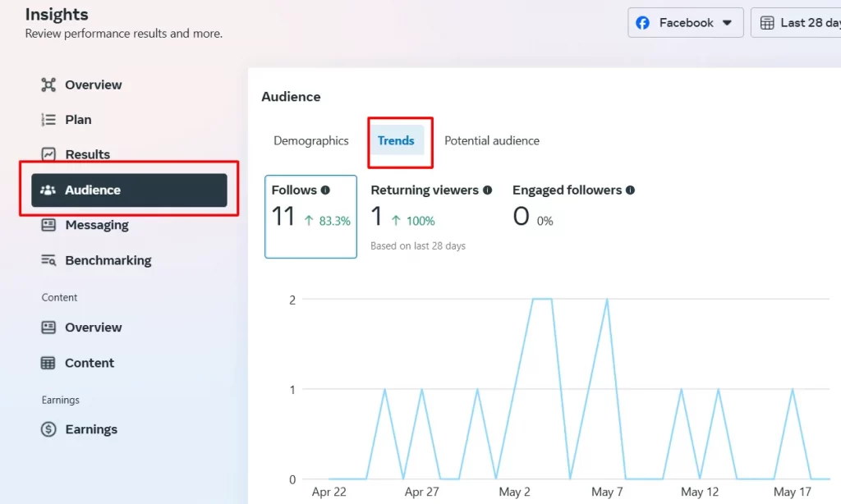Viewport: 841px width, 504px height.
Task: Click info icon beside Returning viewers
Action: pyautogui.click(x=487, y=190)
